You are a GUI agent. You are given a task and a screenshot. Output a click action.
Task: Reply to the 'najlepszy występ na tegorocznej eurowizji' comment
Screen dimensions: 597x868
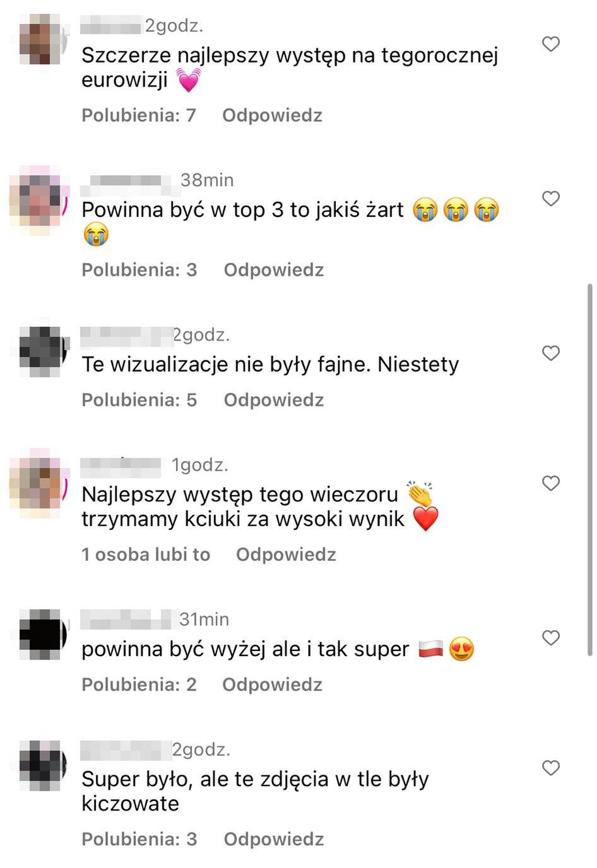point(272,115)
